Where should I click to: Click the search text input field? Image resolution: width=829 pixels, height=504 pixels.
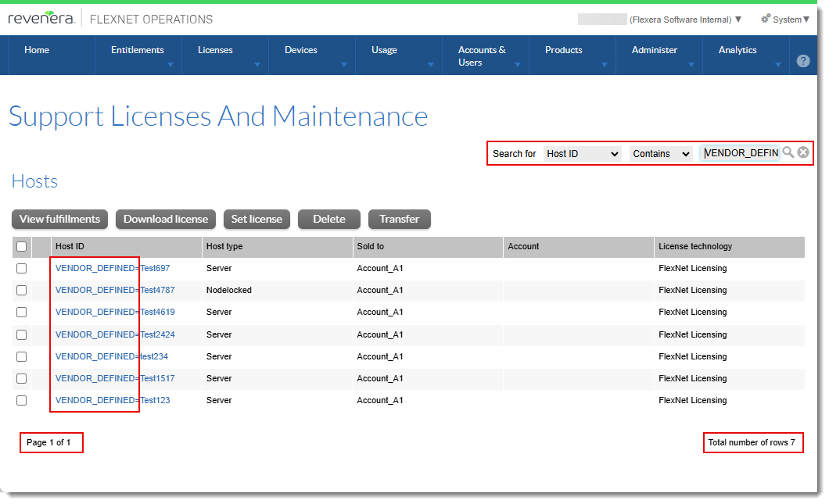pos(741,153)
